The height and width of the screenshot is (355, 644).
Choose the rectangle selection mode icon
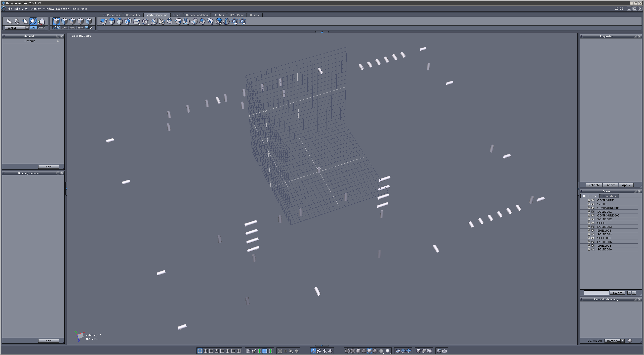87,28
